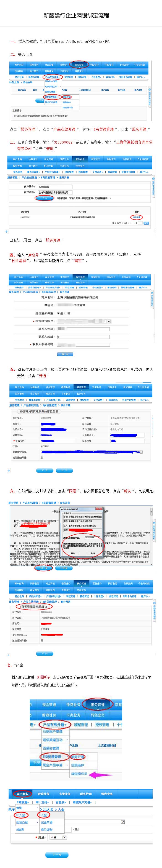Click the 商户编号 input with 3100000082
The height and width of the screenshot is (868, 162).
pos(55,187)
